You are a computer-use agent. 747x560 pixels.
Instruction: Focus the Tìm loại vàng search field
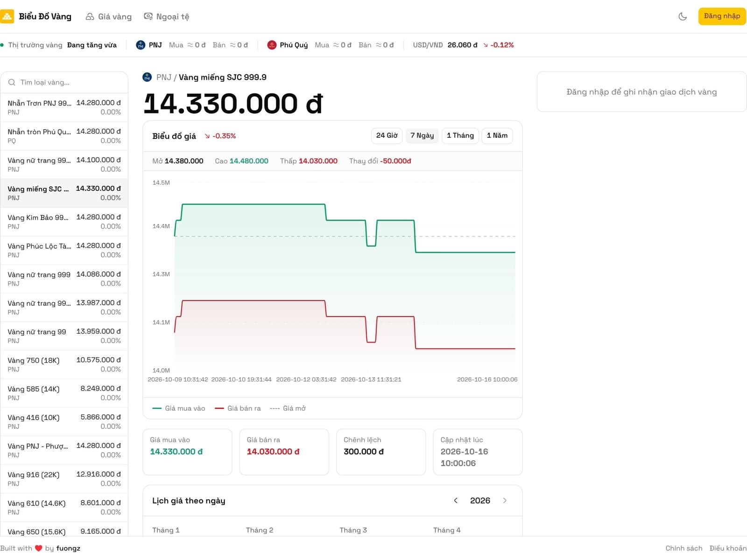(x=64, y=82)
